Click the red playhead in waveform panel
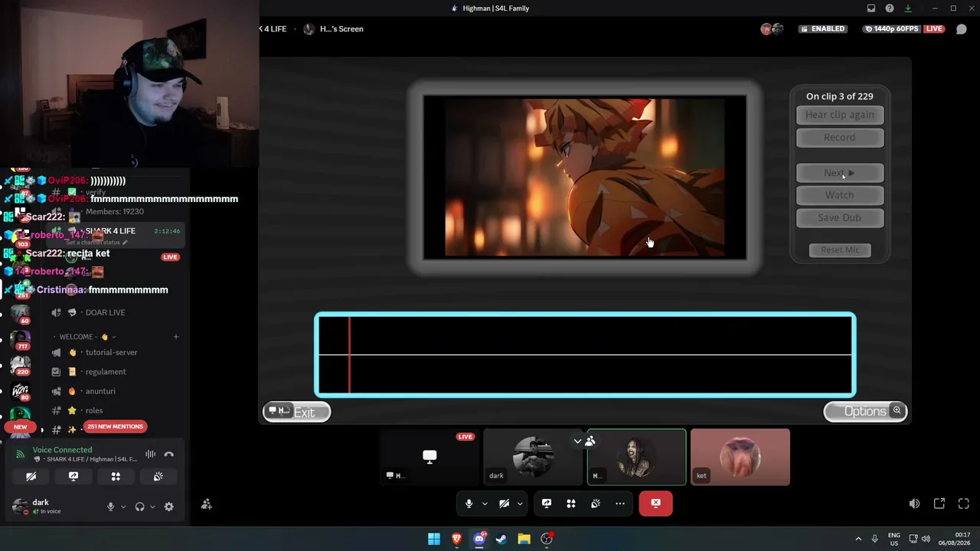The height and width of the screenshot is (551, 980). pos(349,355)
